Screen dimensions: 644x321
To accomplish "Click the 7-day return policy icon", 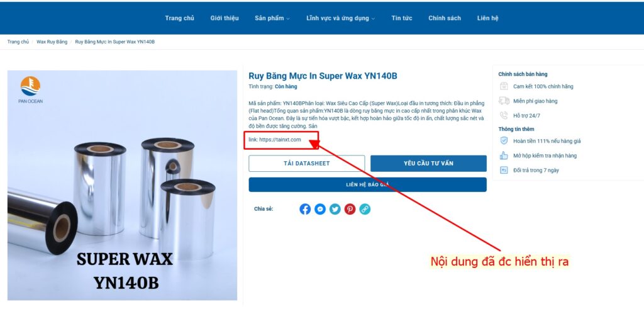I will [504, 170].
